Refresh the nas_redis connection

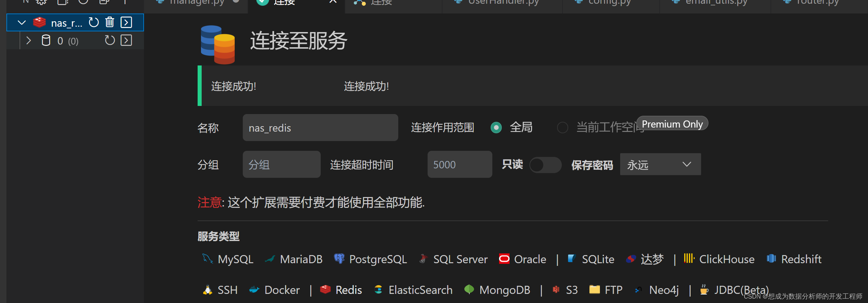[94, 23]
